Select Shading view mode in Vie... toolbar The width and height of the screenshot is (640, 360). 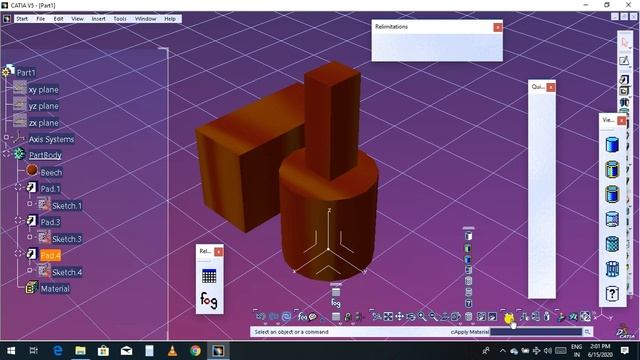click(612, 144)
